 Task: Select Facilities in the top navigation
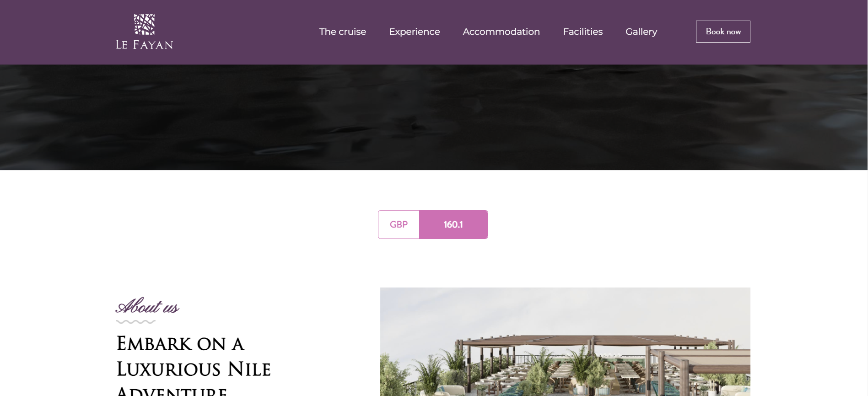point(582,32)
